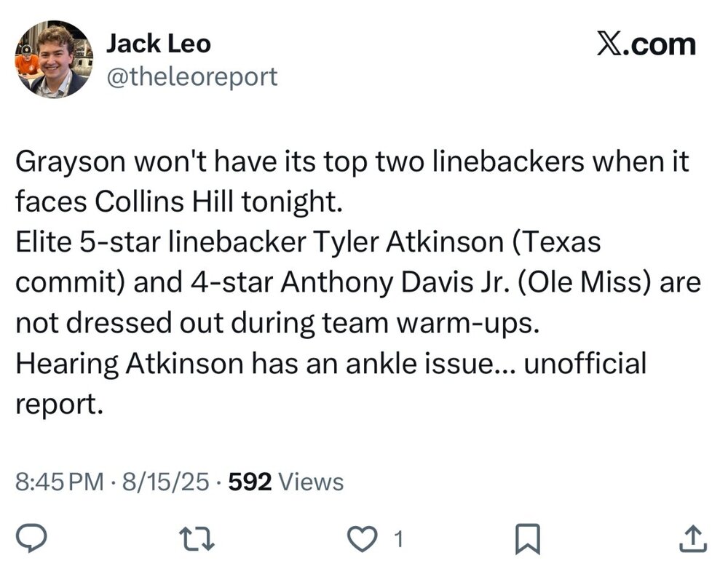Click the word Grayson starting the tweet

click(x=70, y=162)
